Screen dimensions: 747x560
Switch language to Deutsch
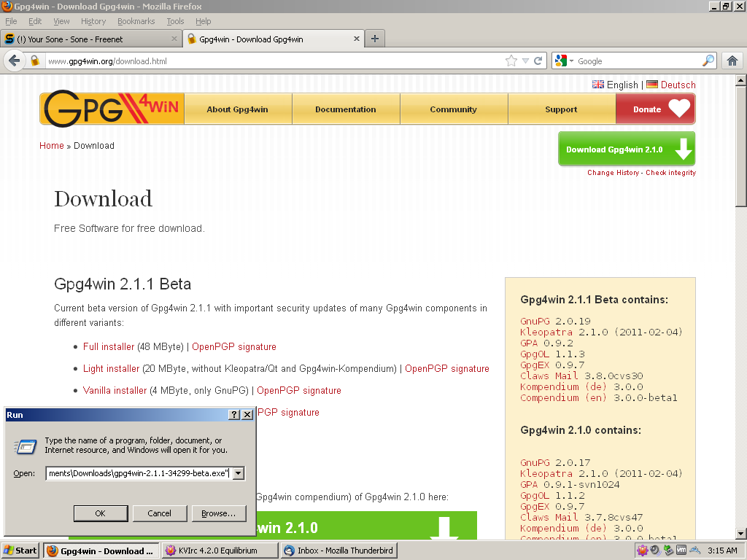tap(678, 85)
